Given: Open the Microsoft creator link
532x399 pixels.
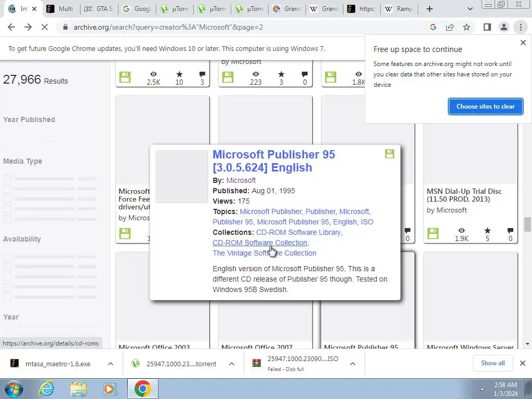Looking at the screenshot, I should click(241, 180).
